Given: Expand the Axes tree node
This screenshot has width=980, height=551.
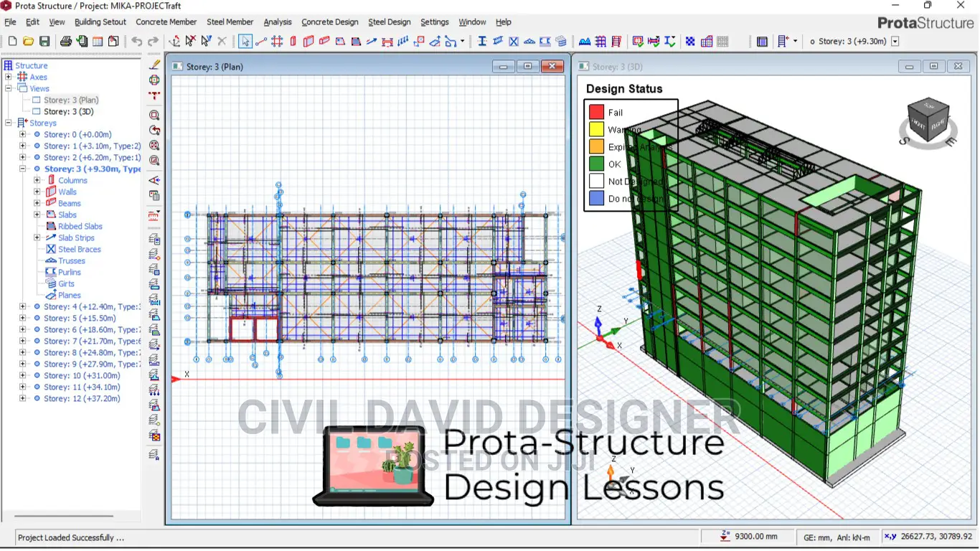Looking at the screenshot, I should (x=9, y=77).
